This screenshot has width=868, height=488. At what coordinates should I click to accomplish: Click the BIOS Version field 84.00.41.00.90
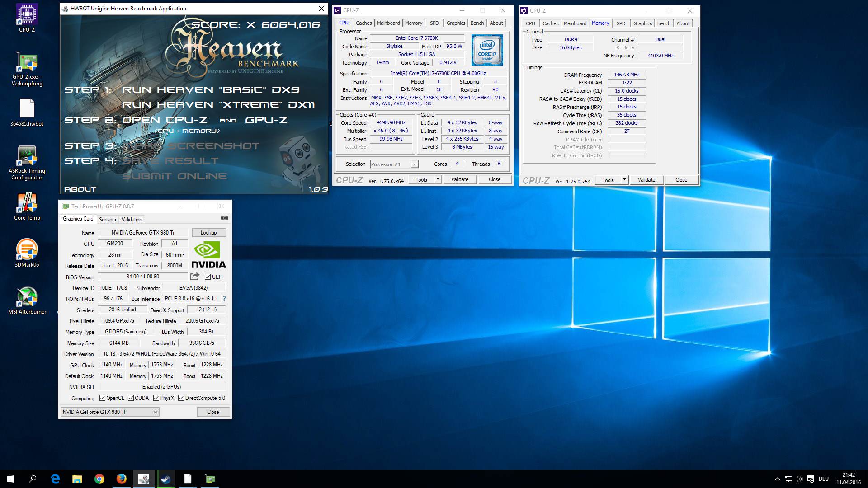(143, 277)
